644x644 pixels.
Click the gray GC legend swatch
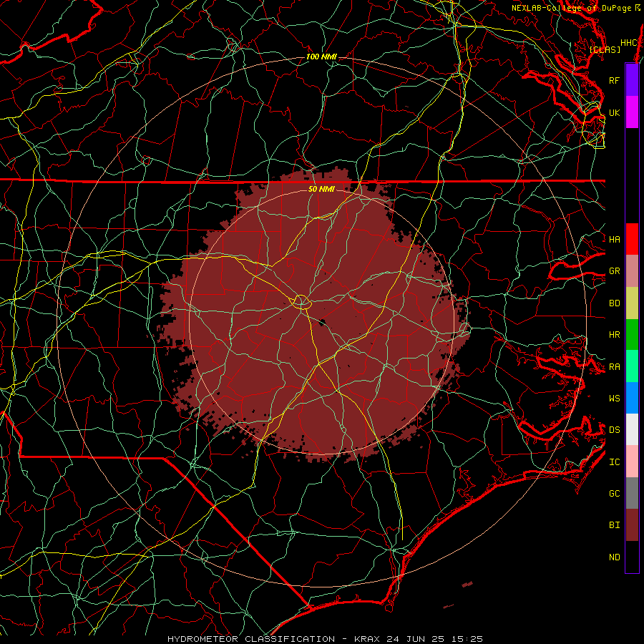(x=632, y=493)
